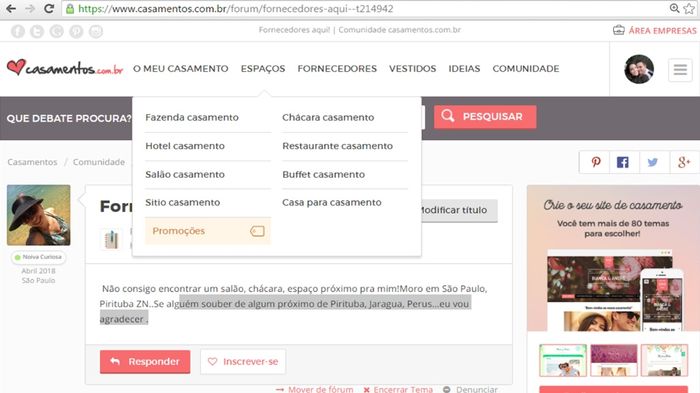Click the Casamentos breadcrumb link
Screen dimensions: 700x393
pyautogui.click(x=32, y=162)
